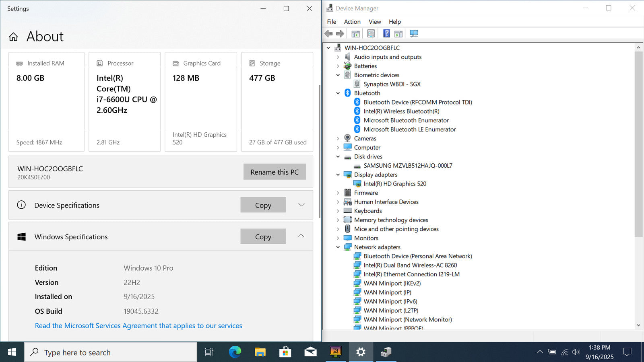This screenshot has width=644, height=362.
Task: Open the Action menu
Action: point(352,22)
